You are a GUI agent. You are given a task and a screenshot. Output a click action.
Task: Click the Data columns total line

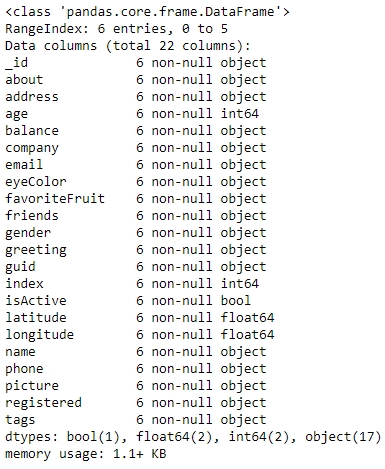[128, 46]
